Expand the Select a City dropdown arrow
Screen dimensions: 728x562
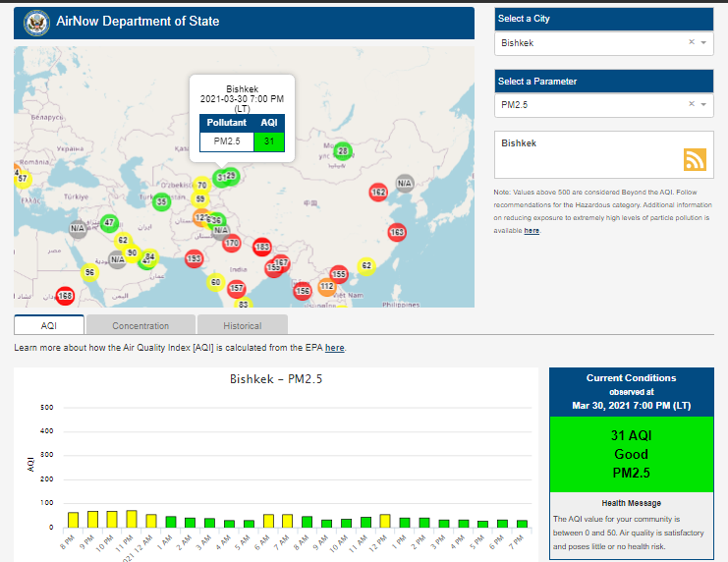click(703, 43)
